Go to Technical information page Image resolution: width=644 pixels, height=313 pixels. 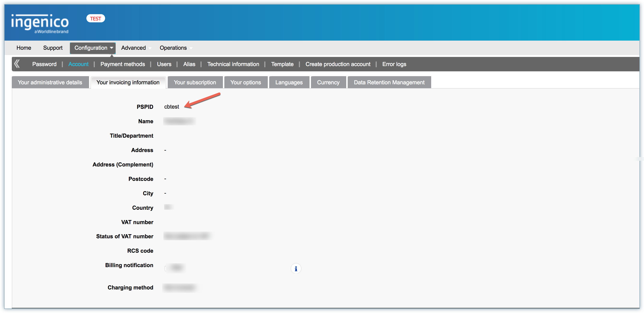233,64
